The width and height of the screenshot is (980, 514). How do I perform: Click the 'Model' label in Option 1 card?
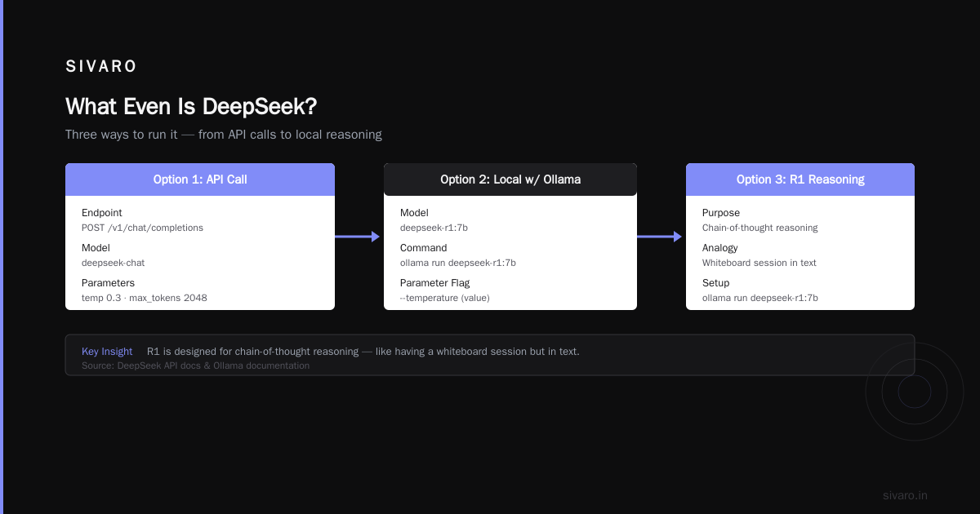tap(96, 248)
